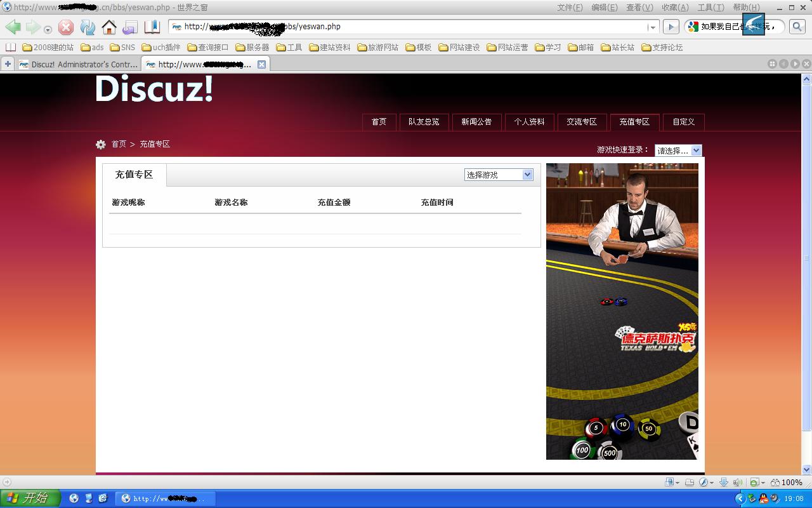Screen dimensions: 812x508
Task: Open the 帮助(H) menu
Action: coord(746,8)
